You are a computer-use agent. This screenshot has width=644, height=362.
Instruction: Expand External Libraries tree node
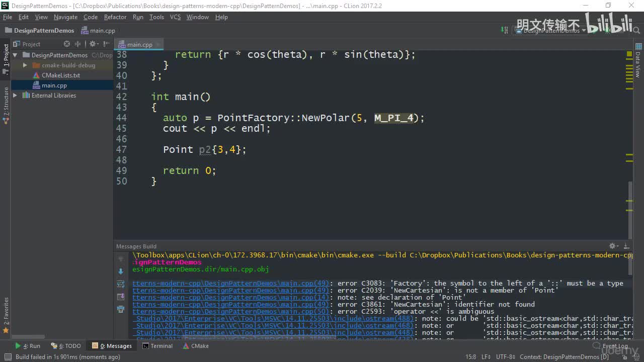tap(15, 96)
